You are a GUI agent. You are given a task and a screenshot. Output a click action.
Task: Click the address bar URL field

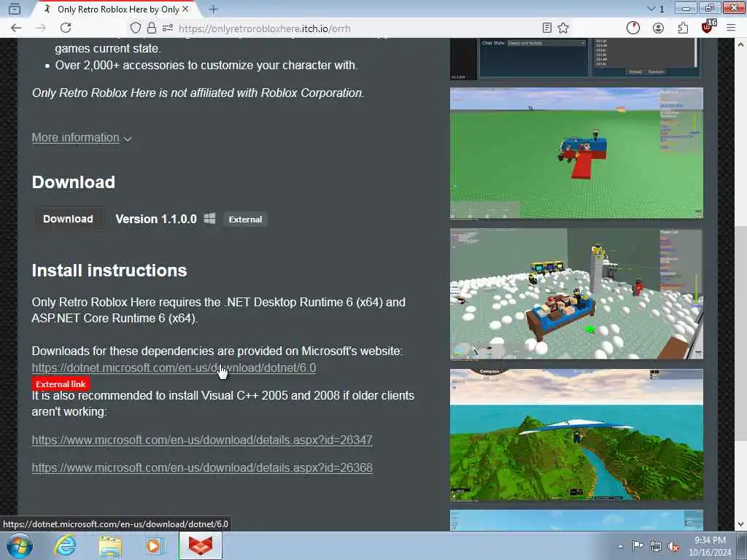pyautogui.click(x=352, y=28)
